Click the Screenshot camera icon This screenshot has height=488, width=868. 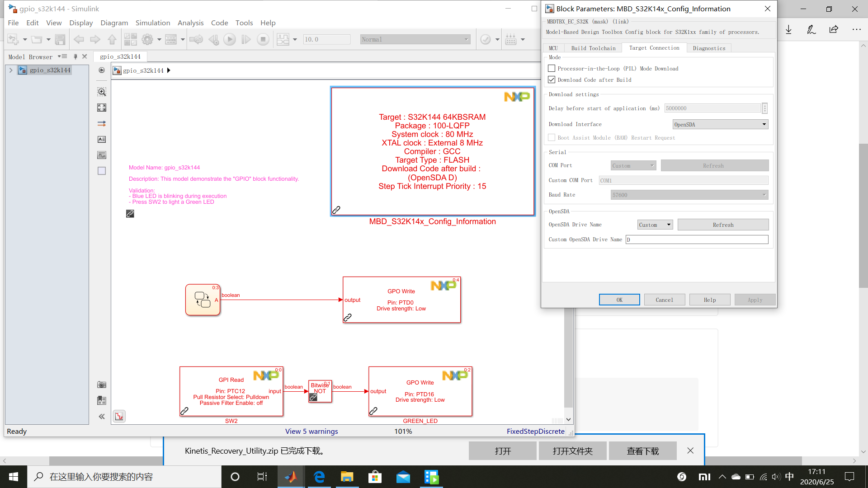102,385
